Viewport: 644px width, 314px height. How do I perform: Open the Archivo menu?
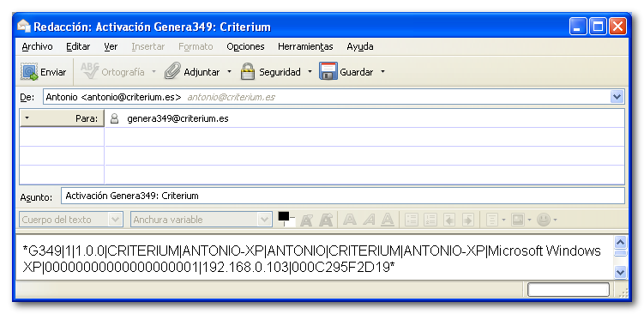[38, 46]
